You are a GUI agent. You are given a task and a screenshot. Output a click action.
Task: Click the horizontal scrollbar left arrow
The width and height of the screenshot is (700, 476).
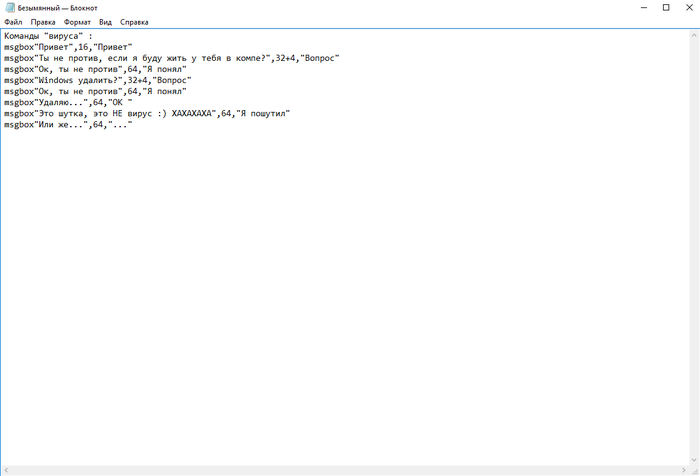pos(6,470)
